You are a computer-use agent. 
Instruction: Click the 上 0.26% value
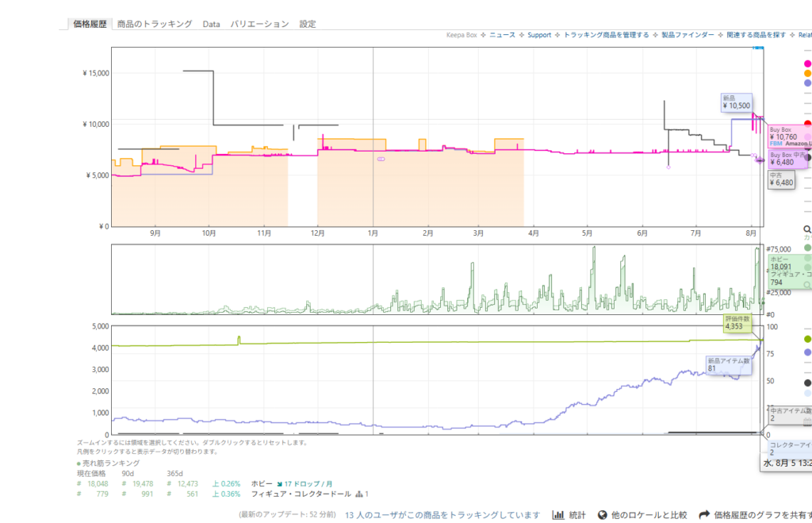click(x=226, y=483)
